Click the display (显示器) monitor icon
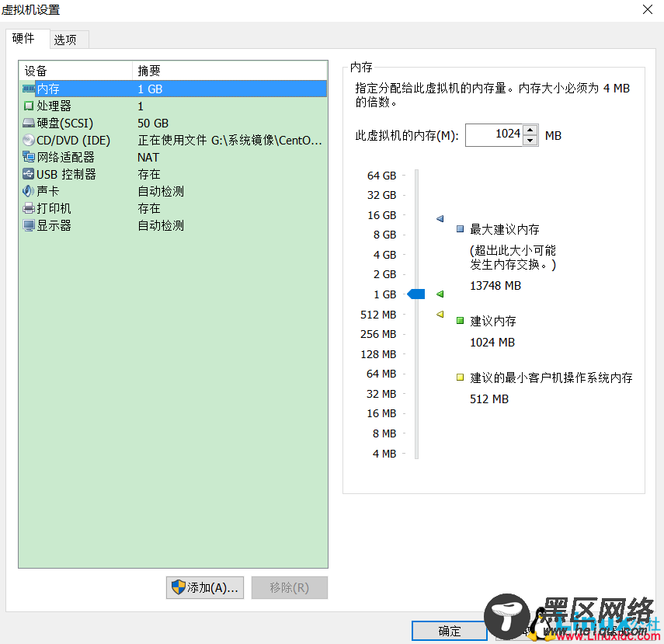Screen dimensions: 664x644 click(29, 225)
